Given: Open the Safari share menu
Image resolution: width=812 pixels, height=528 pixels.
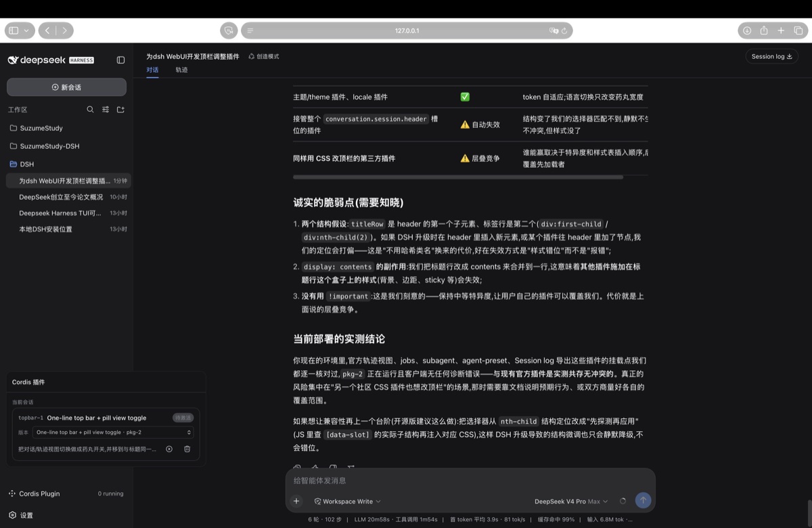Looking at the screenshot, I should tap(764, 30).
